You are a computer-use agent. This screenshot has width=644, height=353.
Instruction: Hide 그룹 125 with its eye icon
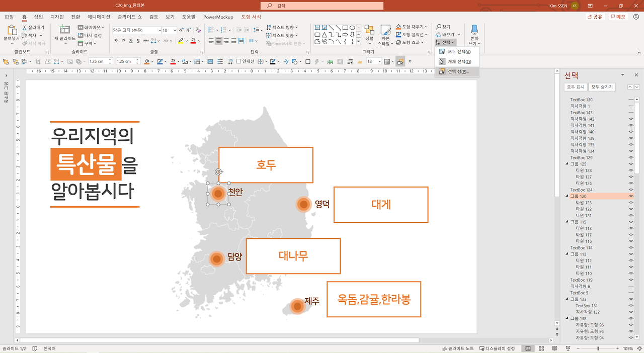click(x=631, y=164)
